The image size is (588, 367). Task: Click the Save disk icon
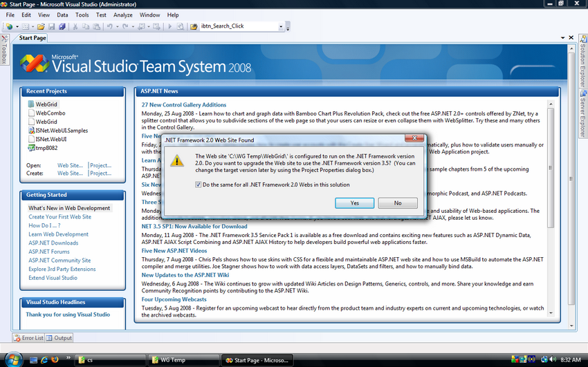tap(52, 26)
